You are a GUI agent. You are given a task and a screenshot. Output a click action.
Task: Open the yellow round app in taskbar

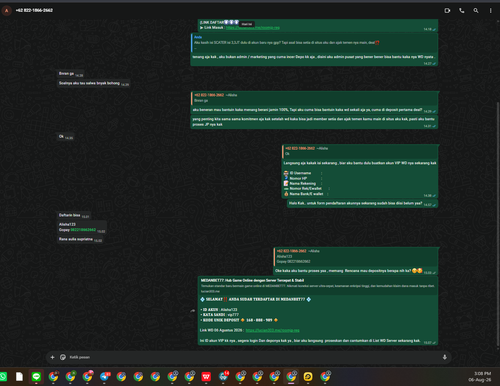tap(308, 377)
